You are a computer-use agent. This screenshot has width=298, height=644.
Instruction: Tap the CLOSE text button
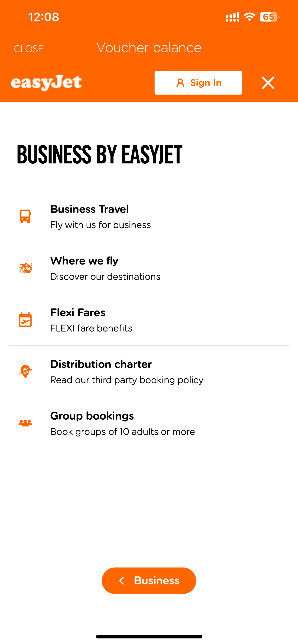coord(29,49)
